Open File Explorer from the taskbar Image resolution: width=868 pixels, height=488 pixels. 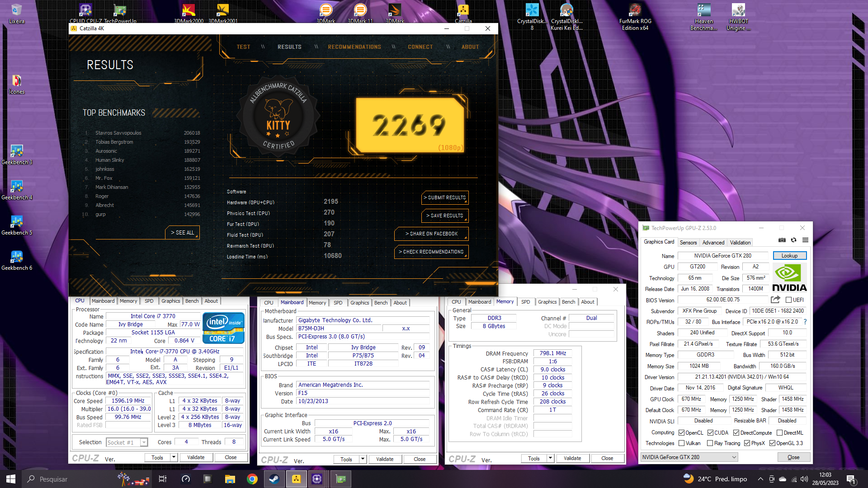coord(230,479)
